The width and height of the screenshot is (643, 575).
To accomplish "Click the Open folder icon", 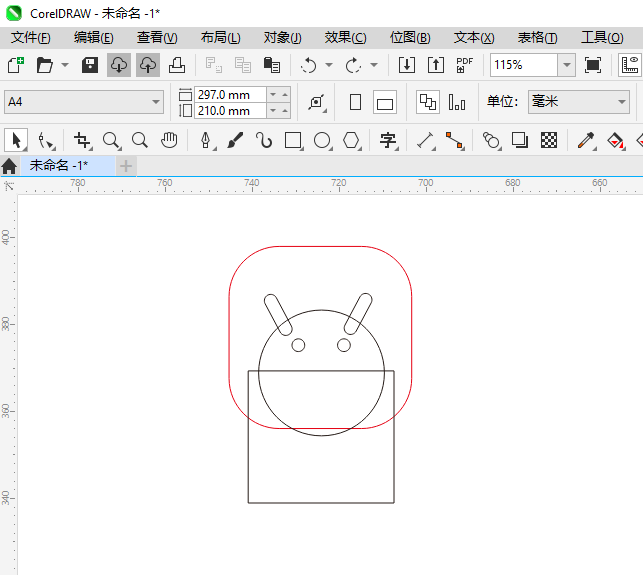I will 44,65.
